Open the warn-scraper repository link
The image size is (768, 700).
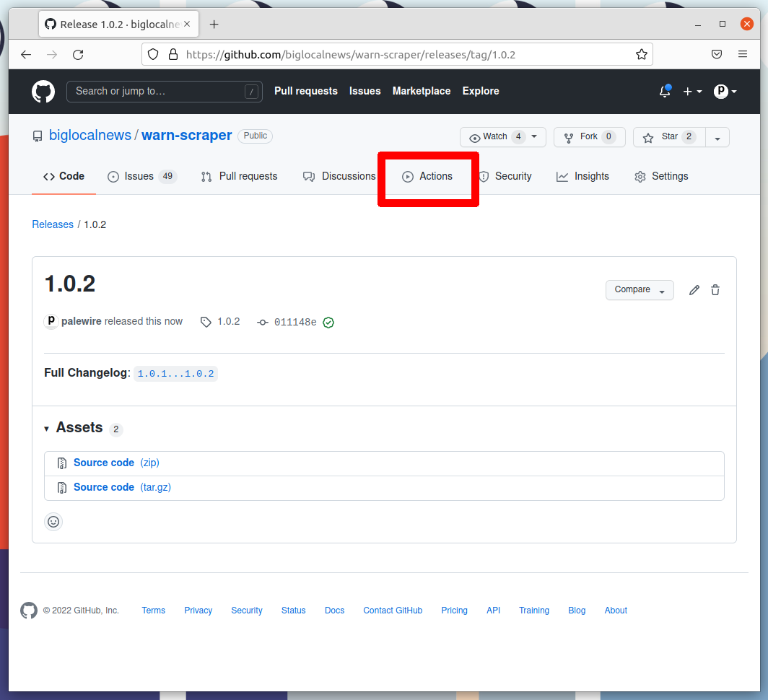(187, 135)
